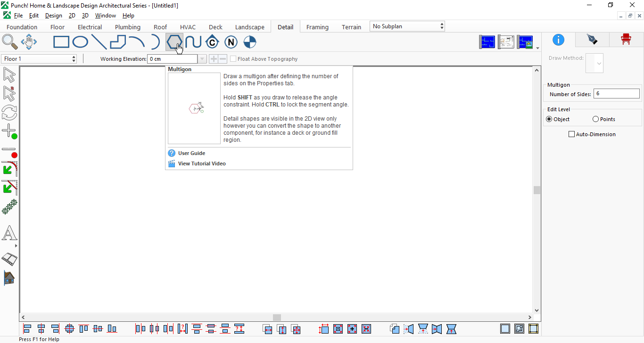Enable the Auto-Dimension checkbox
Screen dimensions: 644x343
[572, 134]
